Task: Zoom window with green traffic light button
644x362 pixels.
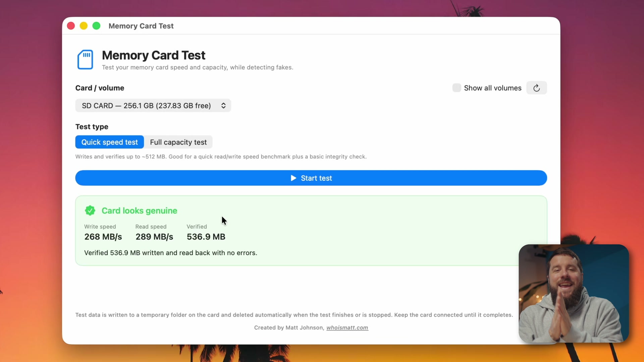Action: coord(96,26)
